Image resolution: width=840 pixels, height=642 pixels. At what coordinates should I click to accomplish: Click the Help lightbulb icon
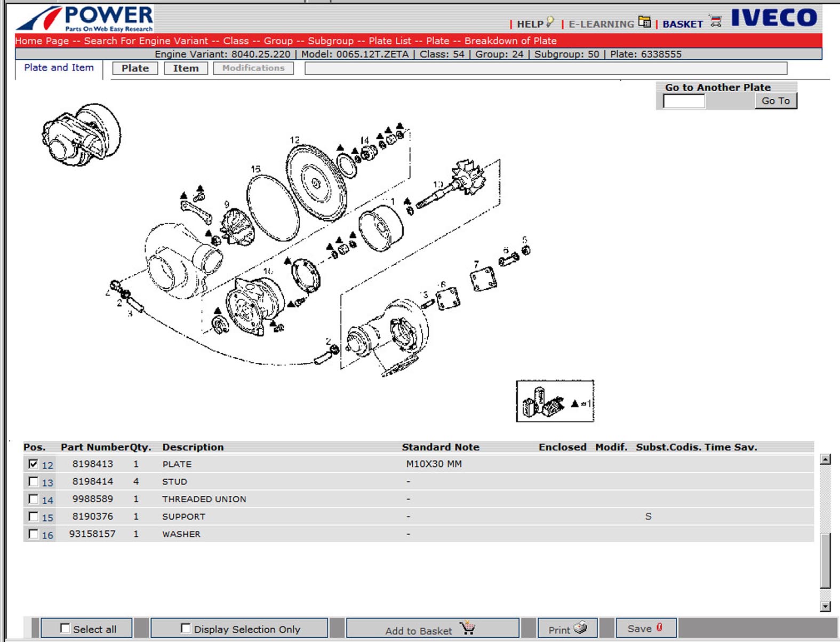point(550,22)
